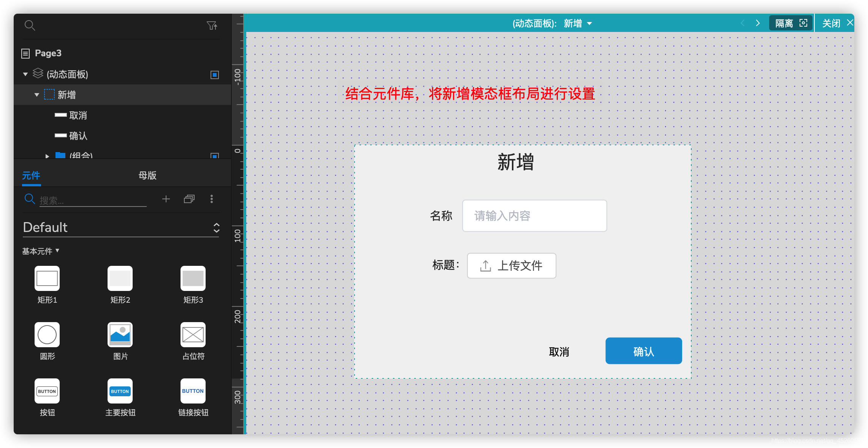This screenshot has width=868, height=448.
Task: Click the 上传文件 upload button
Action: coord(512,265)
